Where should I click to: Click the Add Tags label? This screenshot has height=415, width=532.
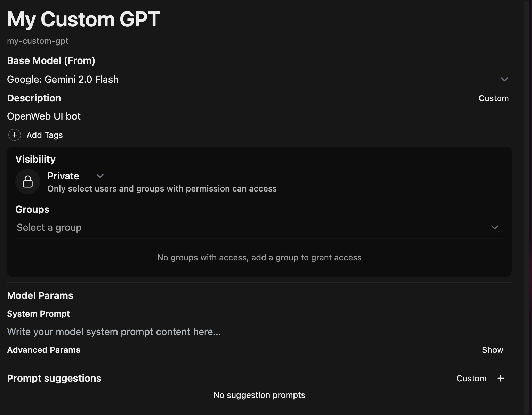pos(45,135)
